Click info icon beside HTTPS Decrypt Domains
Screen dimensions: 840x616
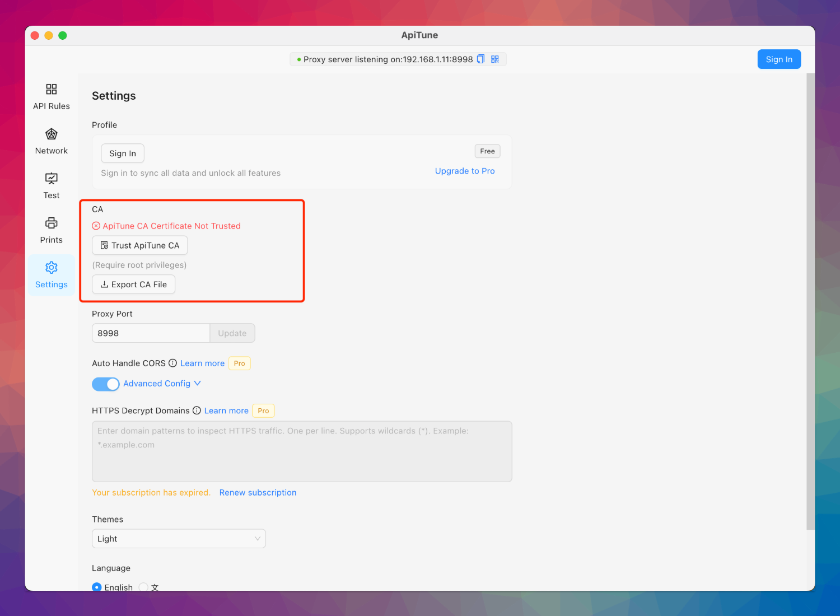[197, 410]
